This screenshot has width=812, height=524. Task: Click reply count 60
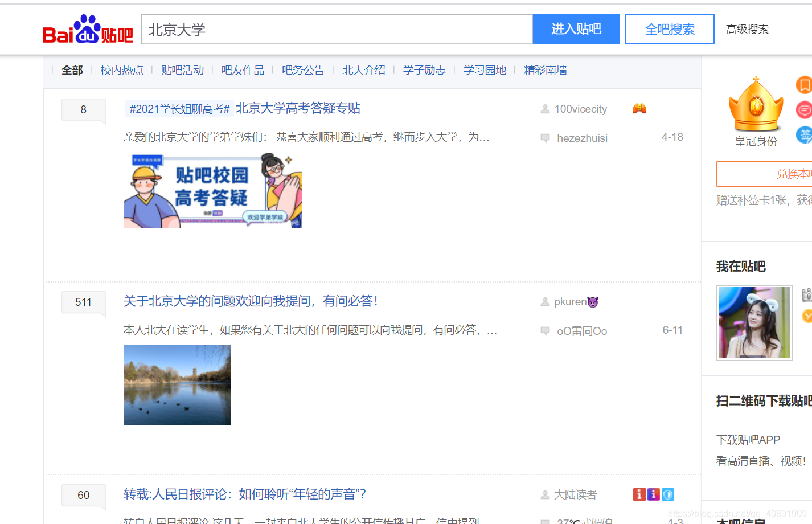coord(84,495)
